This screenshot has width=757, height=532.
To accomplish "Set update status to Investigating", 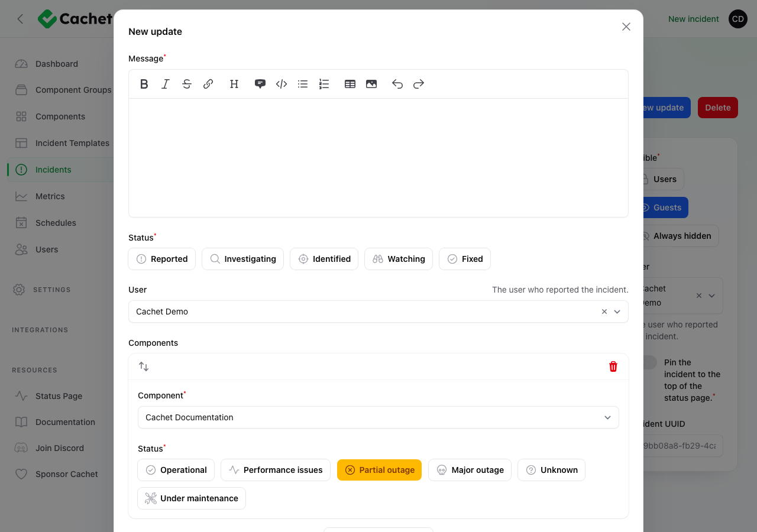I will [243, 259].
